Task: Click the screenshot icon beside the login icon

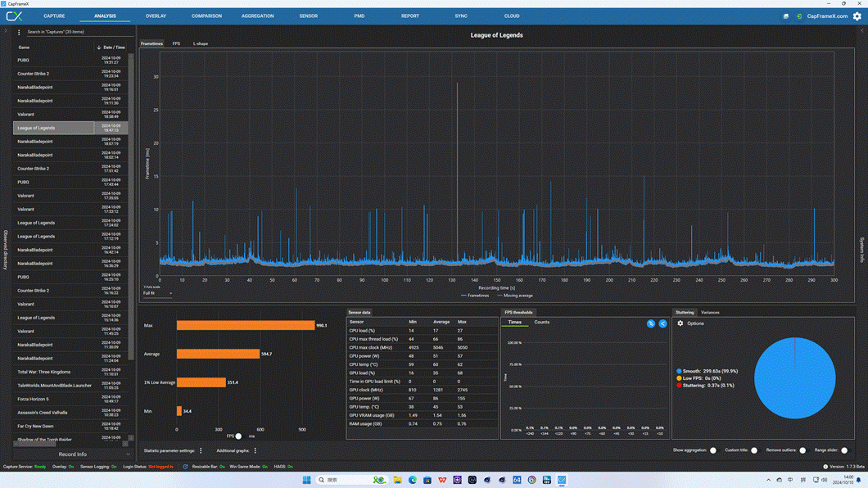Action: 785,16
